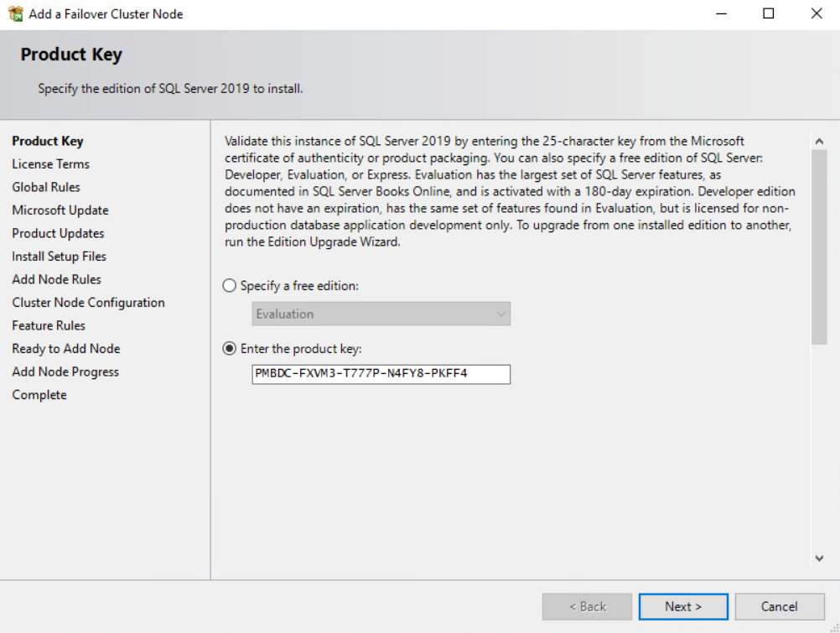Select the 'Specify a free edition' radio button

(230, 286)
